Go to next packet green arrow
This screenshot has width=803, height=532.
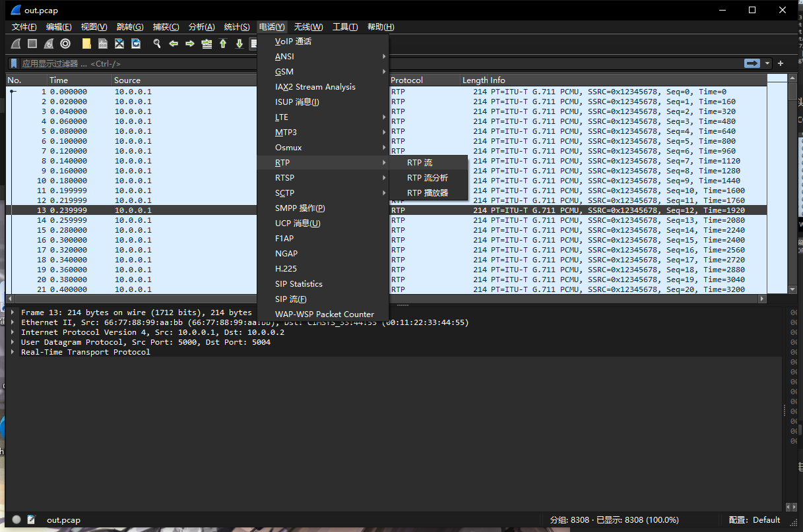190,44
